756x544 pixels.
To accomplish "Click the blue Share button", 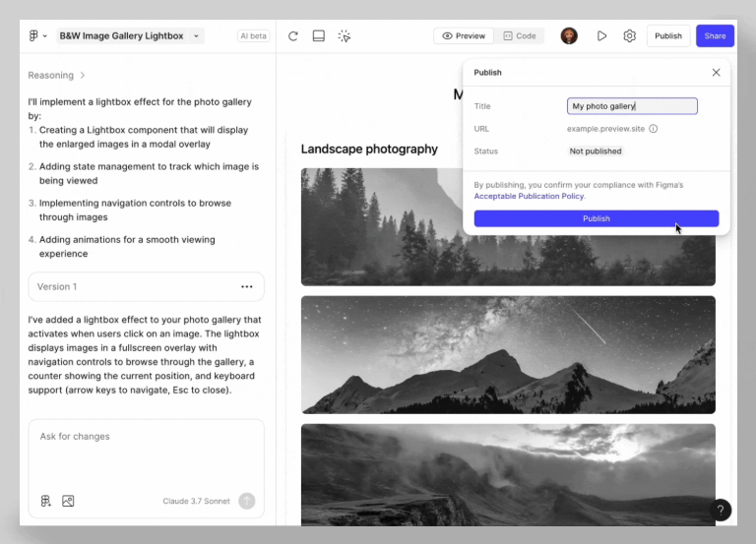I will tap(715, 35).
